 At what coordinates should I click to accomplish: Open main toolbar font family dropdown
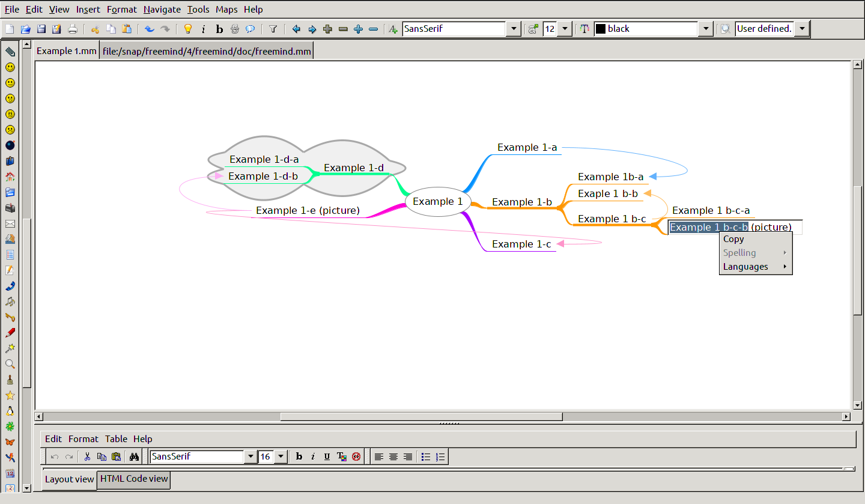(514, 29)
